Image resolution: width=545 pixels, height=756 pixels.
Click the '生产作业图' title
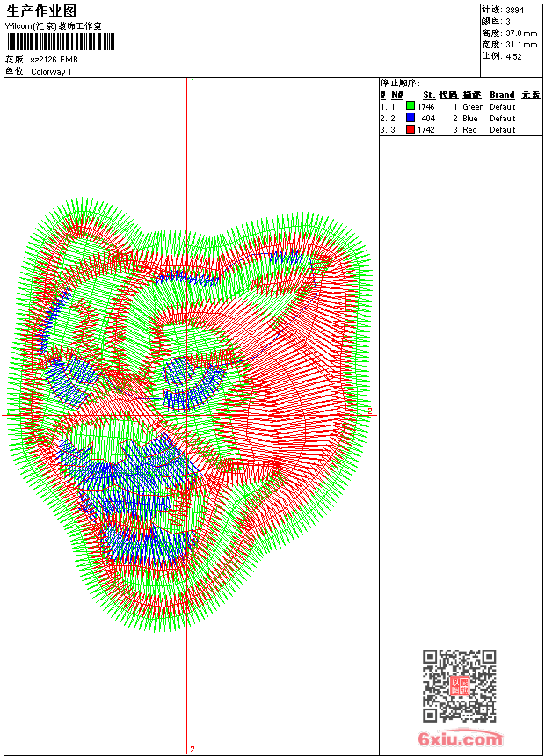[x=41, y=11]
